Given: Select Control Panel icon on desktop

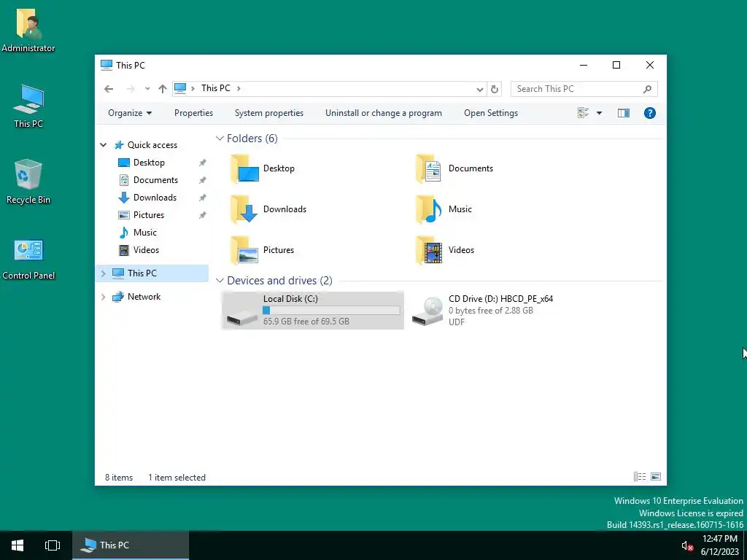Looking at the screenshot, I should [x=28, y=260].
